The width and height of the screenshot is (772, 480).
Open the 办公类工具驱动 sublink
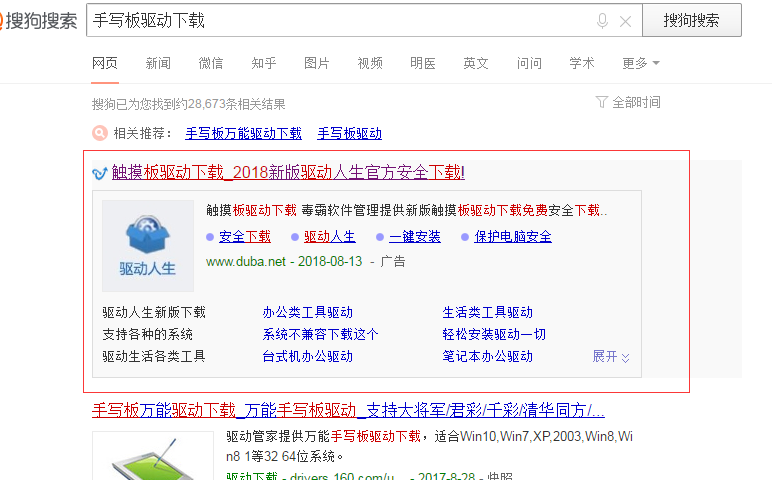[x=307, y=313]
